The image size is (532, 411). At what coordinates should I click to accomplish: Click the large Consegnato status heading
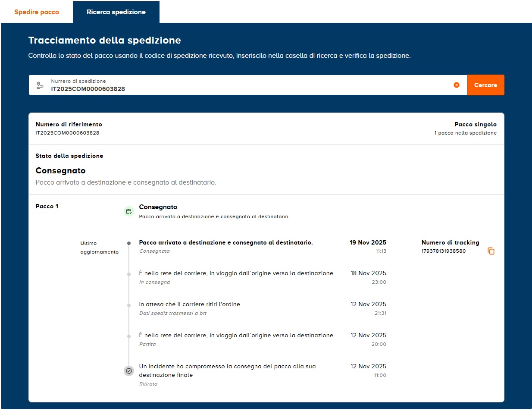tap(60, 171)
